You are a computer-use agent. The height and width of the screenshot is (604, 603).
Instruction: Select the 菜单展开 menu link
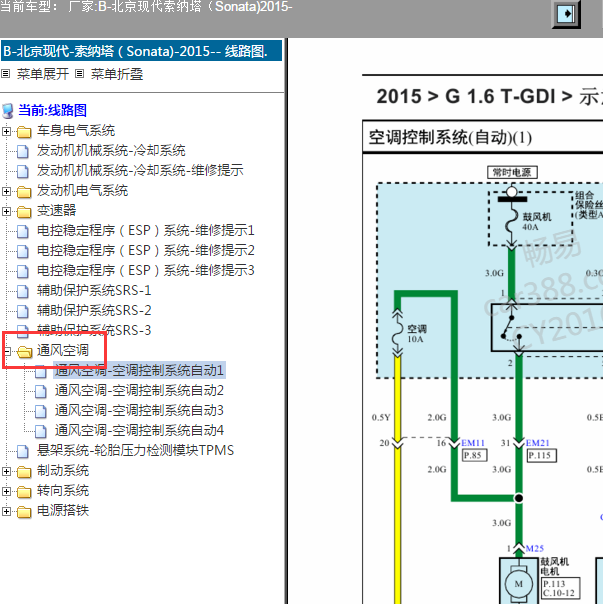click(x=43, y=74)
